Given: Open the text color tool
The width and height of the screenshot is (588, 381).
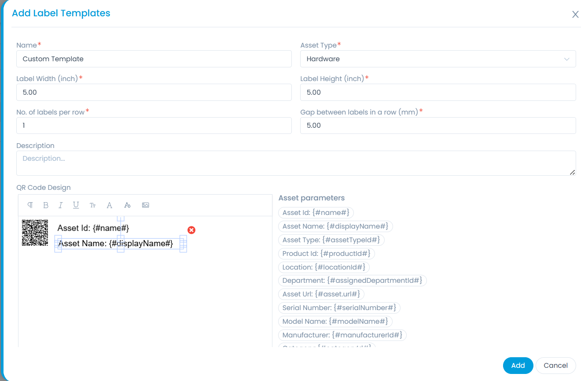Looking at the screenshot, I should pos(110,205).
